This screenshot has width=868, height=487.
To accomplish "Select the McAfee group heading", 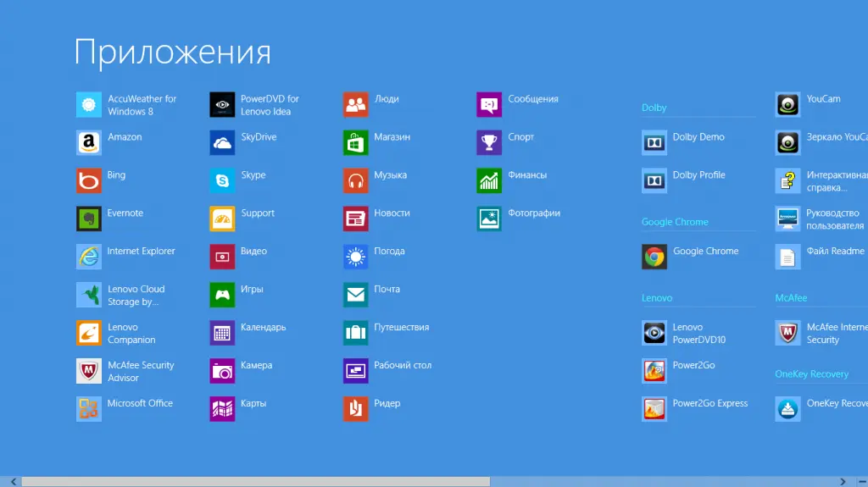I will (x=791, y=298).
